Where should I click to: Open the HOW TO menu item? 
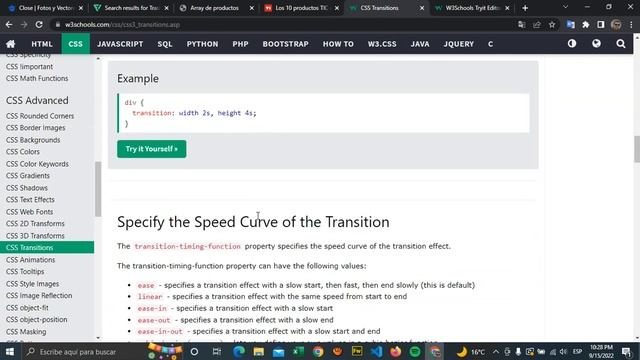tap(338, 44)
